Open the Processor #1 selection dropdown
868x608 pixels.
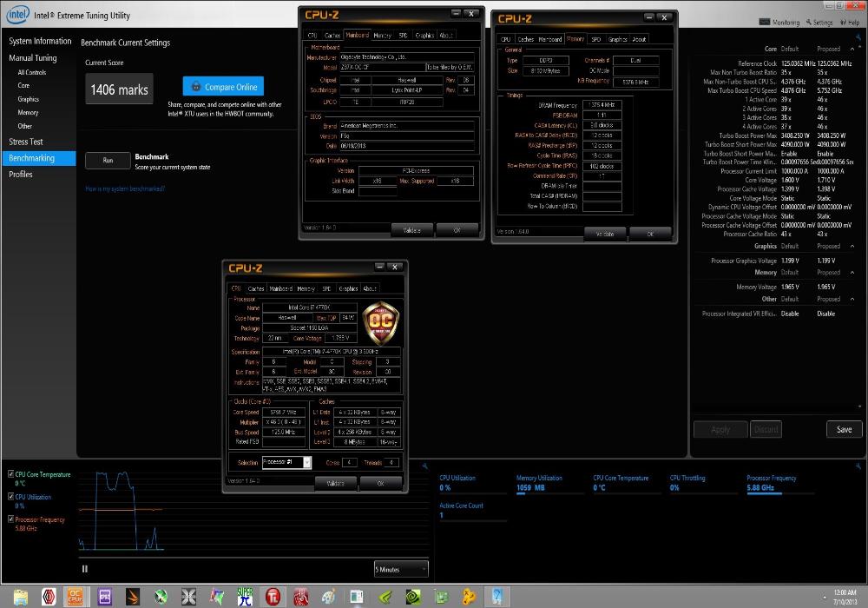(x=286, y=462)
